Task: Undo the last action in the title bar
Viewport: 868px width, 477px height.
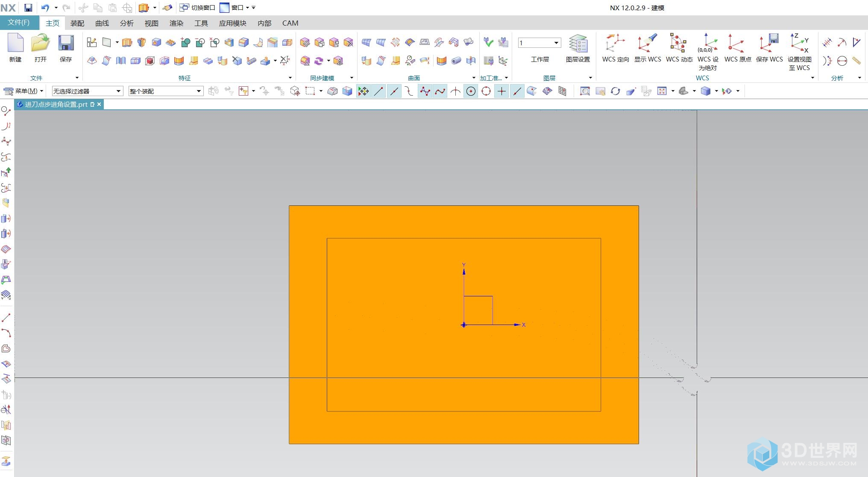Action: [45, 8]
